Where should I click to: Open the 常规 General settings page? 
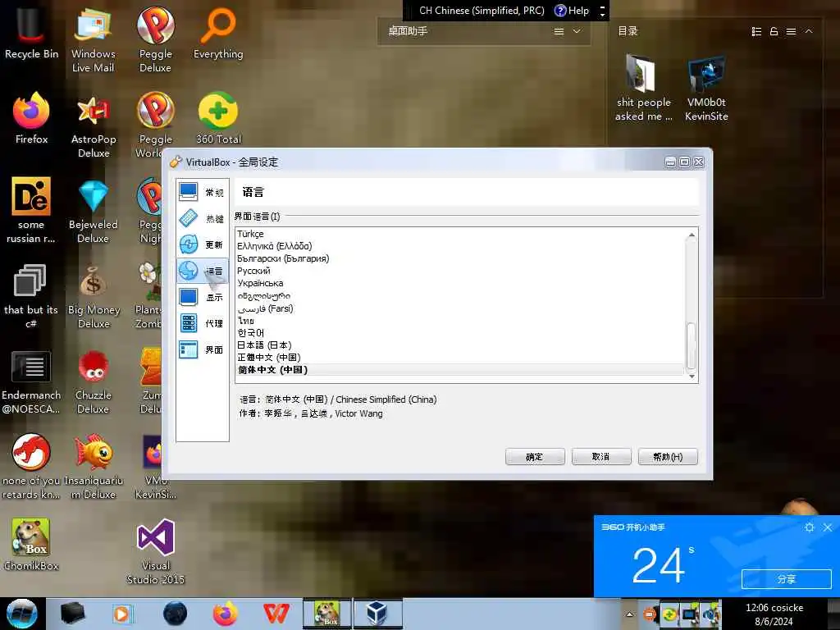[x=202, y=192]
